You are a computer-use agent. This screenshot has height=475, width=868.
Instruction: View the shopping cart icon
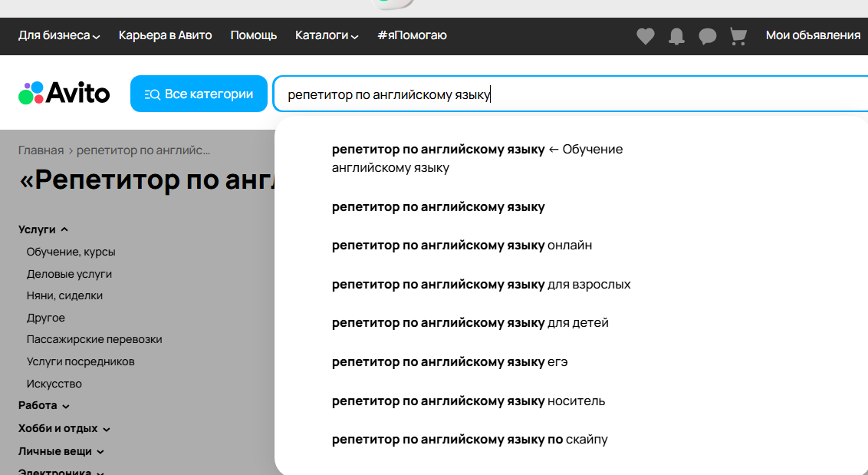[x=737, y=36]
